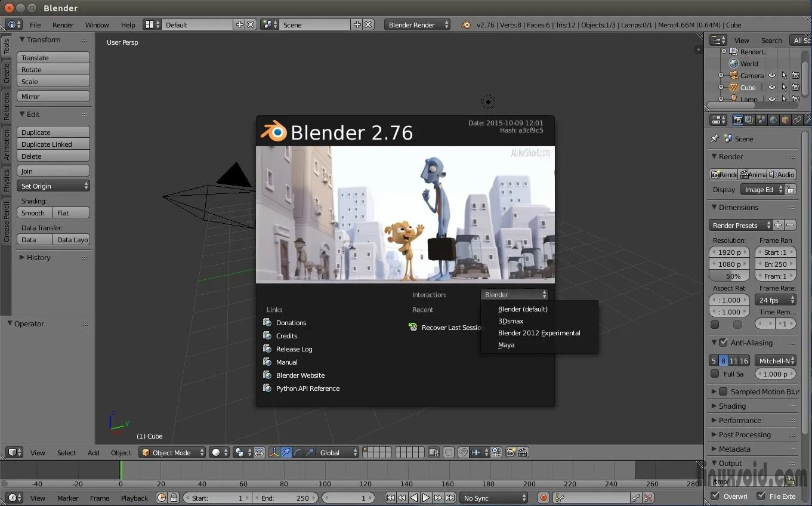Screen dimensions: 812x506
Task: Switch to Render properties camera tab icon
Action: [738, 120]
